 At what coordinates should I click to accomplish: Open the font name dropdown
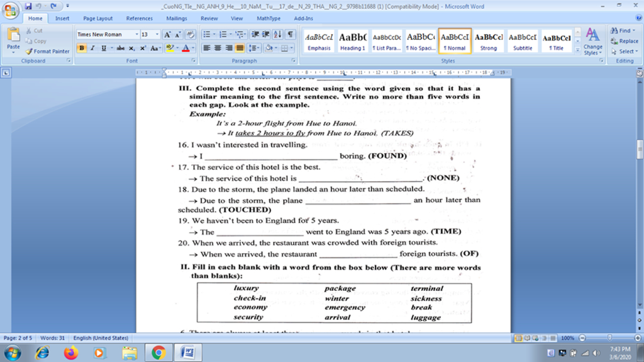coord(136,35)
